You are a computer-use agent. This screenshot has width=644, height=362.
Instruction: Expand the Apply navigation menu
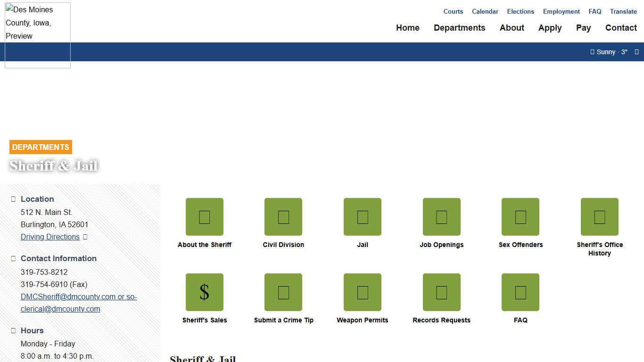[550, 28]
